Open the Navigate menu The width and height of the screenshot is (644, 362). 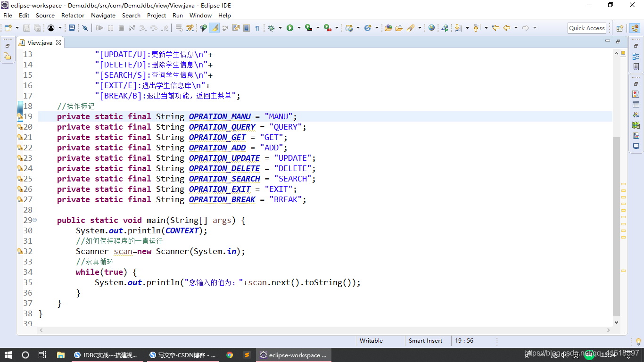(103, 15)
